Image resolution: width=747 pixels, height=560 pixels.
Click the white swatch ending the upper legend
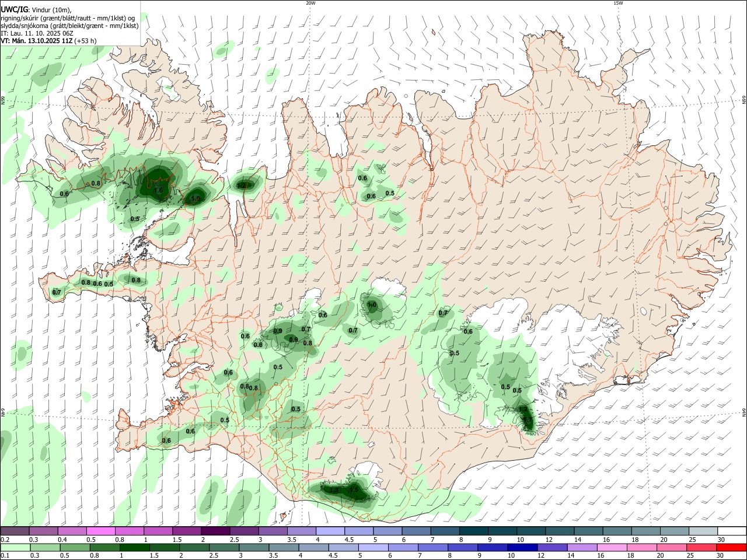(732, 531)
